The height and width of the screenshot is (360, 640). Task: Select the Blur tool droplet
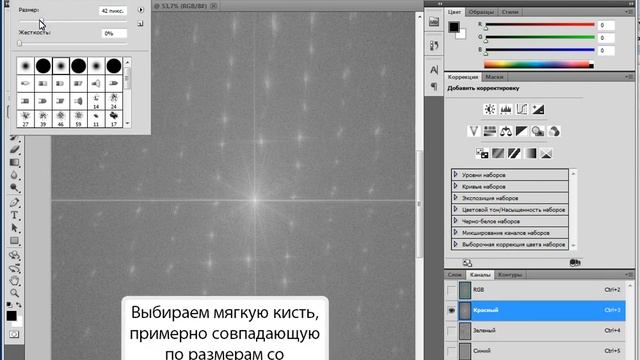15,175
